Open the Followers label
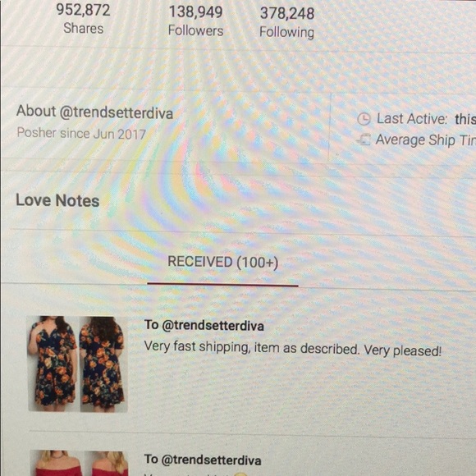This screenshot has width=476, height=476. point(196,30)
